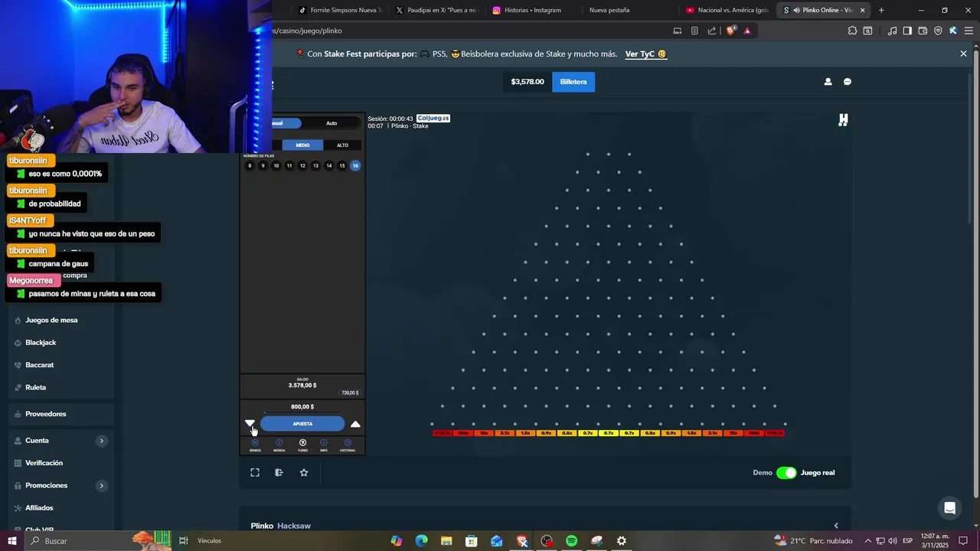Open the Billetera wallet
Screen dimensions: 980x551
click(573, 82)
